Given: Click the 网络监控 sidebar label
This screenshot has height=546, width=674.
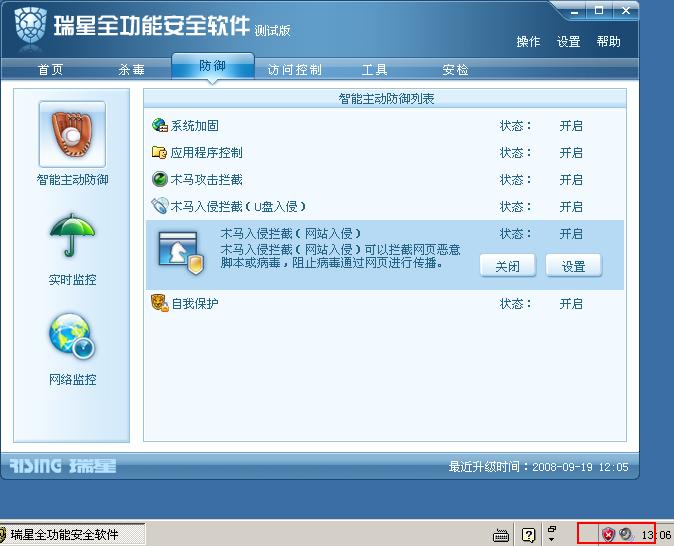Looking at the screenshot, I should (x=72, y=380).
